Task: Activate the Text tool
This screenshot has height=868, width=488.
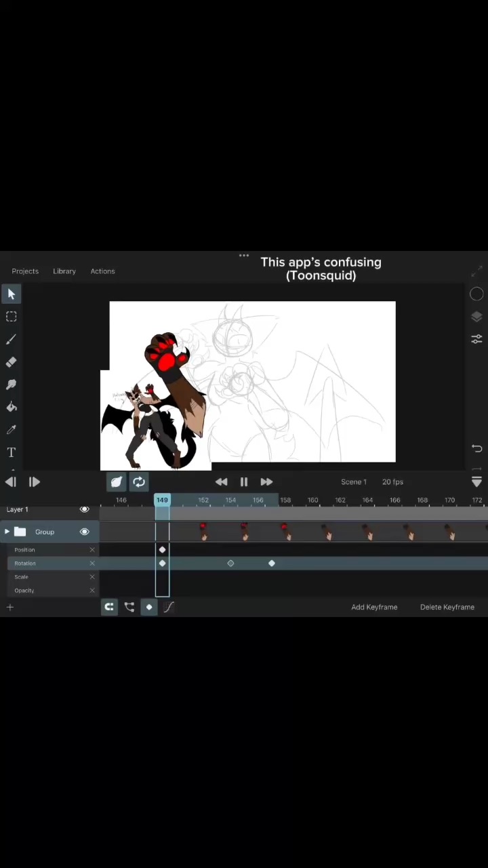Action: pos(12,452)
